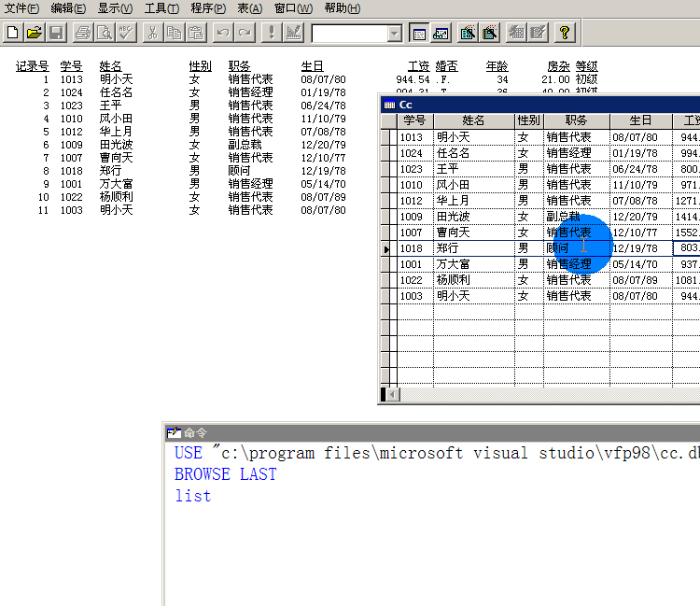The height and width of the screenshot is (606, 700).
Task: Click the deletion mark box of row 1024
Action: click(393, 153)
